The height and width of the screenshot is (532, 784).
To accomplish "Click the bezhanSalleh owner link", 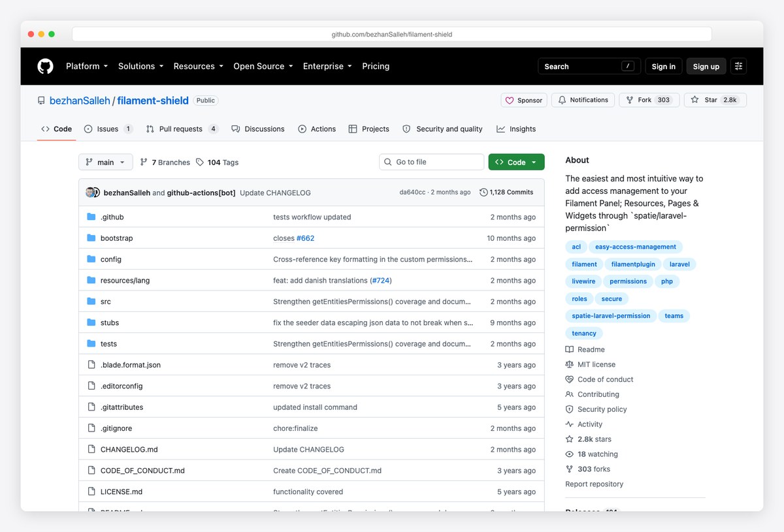I will [x=80, y=101].
